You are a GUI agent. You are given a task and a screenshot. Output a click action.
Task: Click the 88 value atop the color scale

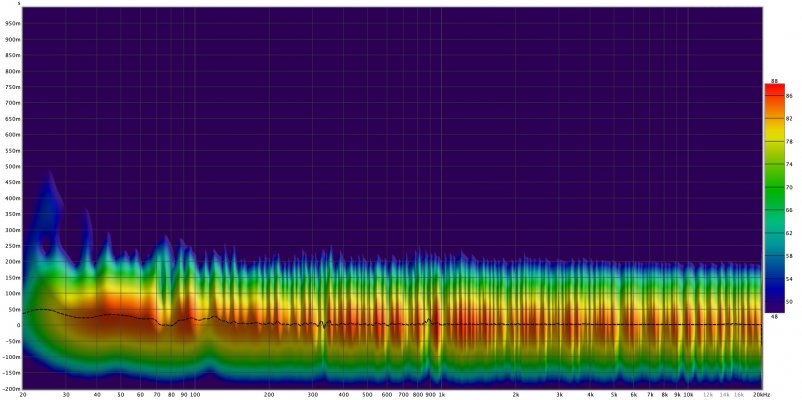pyautogui.click(x=774, y=81)
